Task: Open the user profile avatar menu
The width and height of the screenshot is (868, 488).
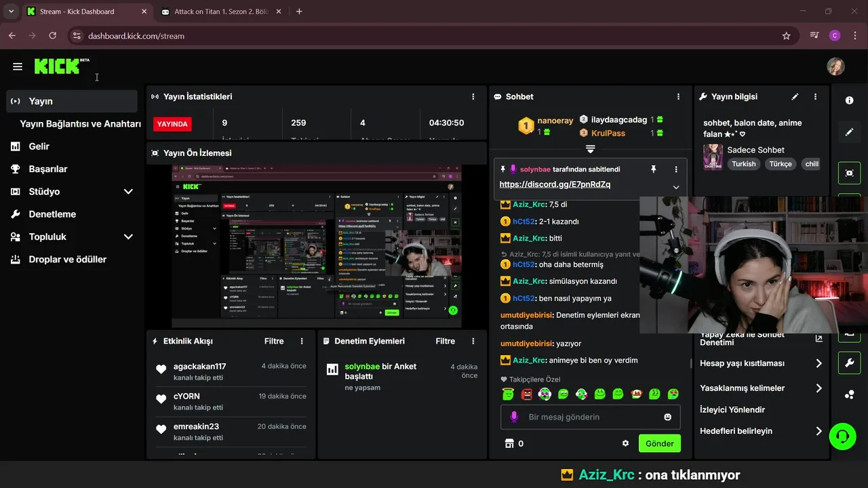Action: pos(835,66)
